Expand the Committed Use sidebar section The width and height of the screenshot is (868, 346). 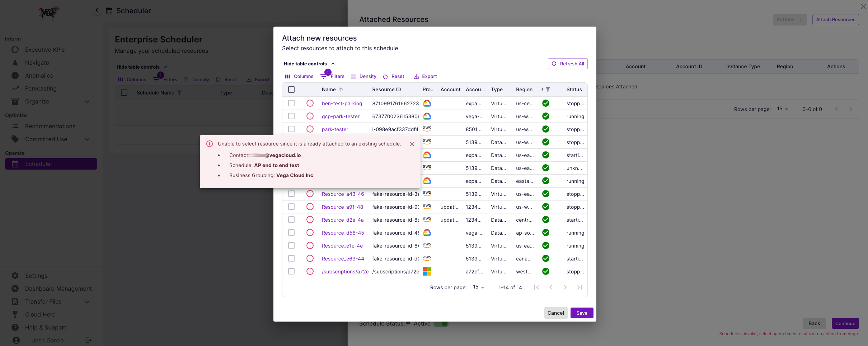coord(87,139)
